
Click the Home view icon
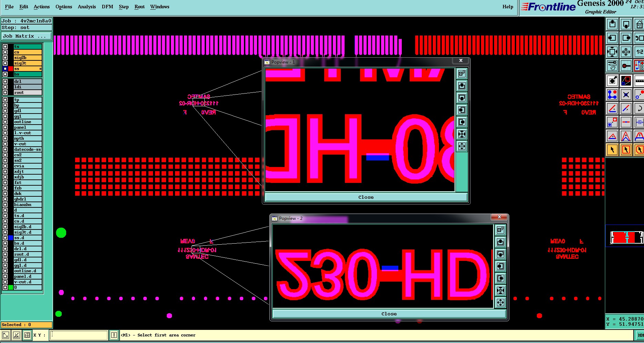tap(639, 24)
